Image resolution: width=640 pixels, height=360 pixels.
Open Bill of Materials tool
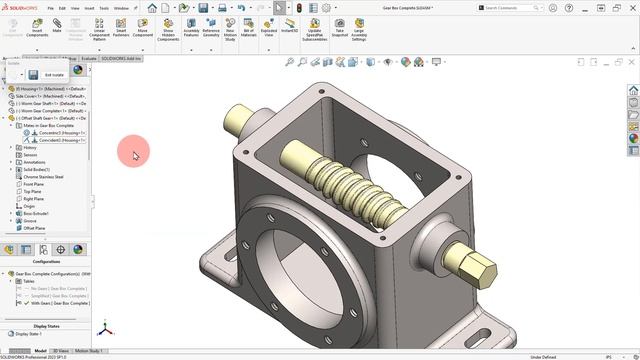coord(249,28)
